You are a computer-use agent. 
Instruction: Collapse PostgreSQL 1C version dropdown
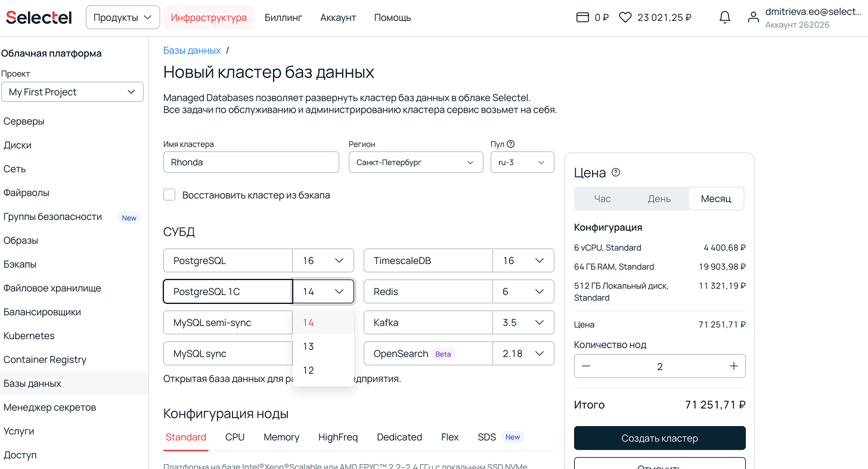click(x=323, y=291)
